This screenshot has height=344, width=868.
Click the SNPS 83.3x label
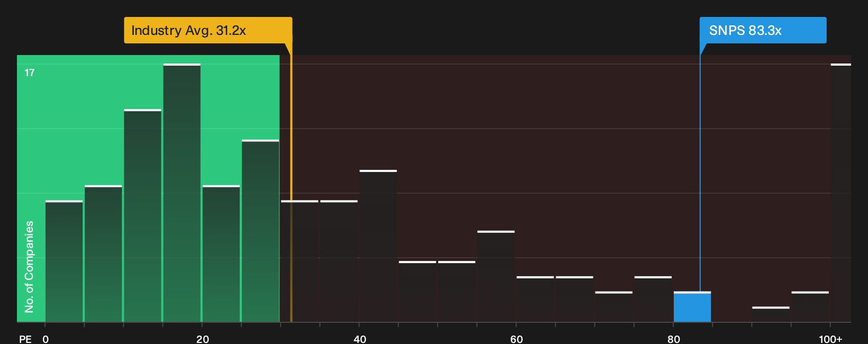coord(763,30)
